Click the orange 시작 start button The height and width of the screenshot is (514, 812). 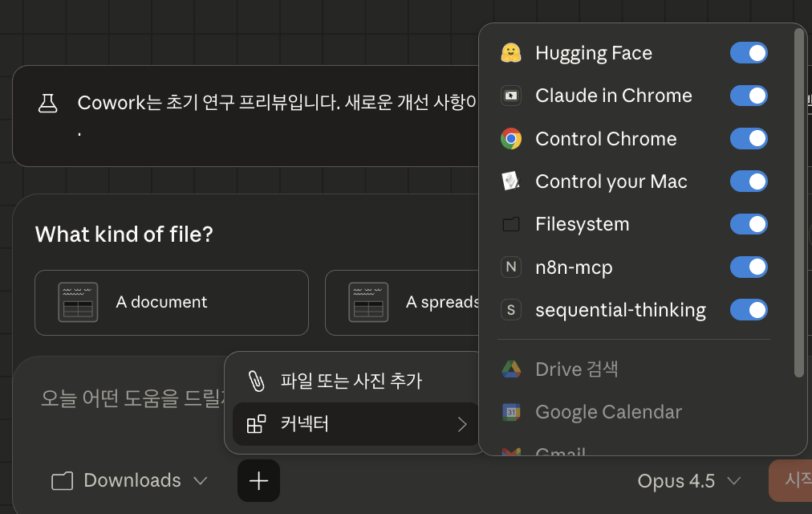pyautogui.click(x=791, y=480)
